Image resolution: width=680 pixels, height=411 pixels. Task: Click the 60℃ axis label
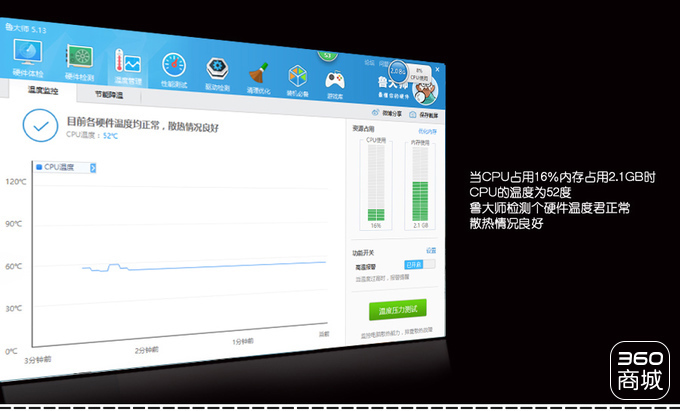pyautogui.click(x=13, y=266)
